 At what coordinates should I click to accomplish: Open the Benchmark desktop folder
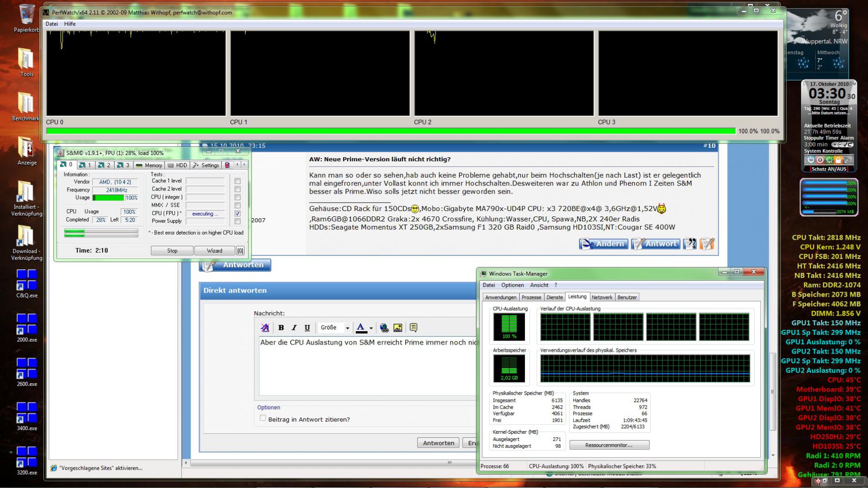26,107
